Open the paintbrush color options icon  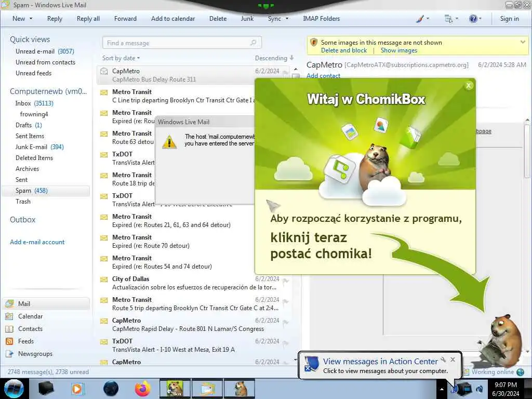point(420,19)
